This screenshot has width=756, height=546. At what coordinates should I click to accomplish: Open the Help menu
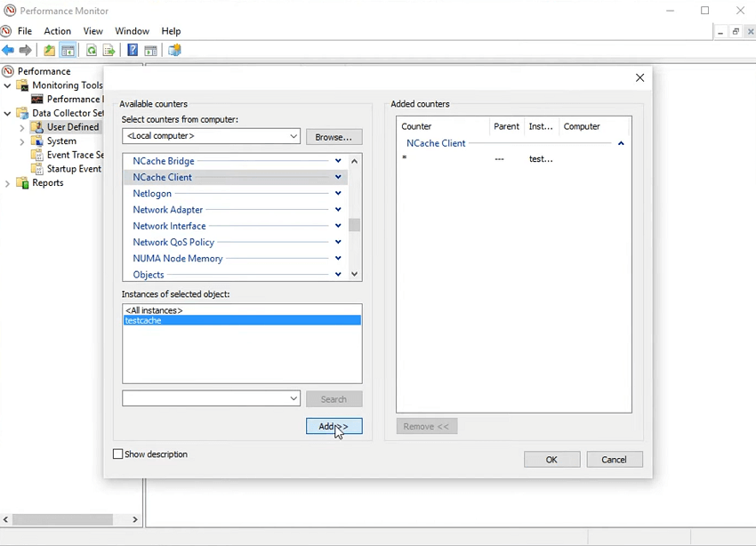(x=171, y=31)
